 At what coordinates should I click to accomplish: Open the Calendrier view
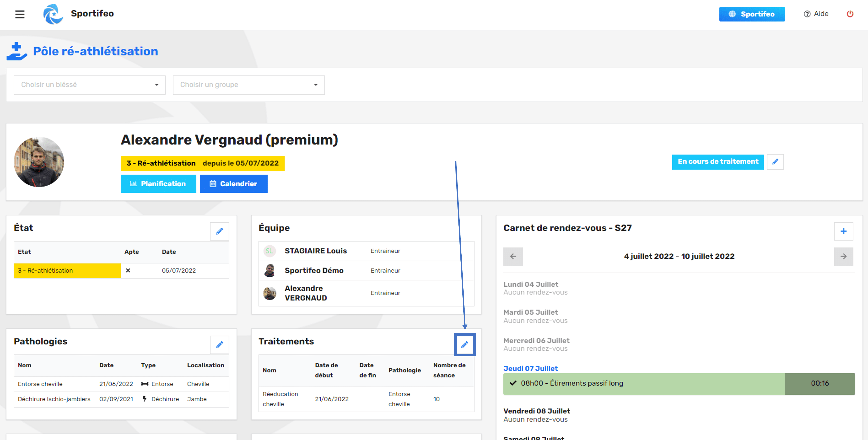[x=234, y=184]
